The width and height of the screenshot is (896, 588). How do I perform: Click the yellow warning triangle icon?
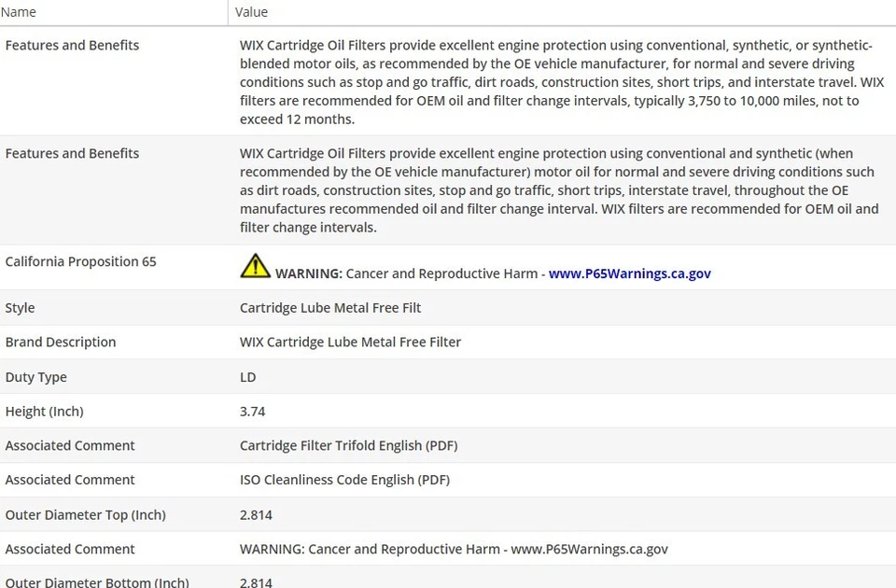click(x=255, y=266)
